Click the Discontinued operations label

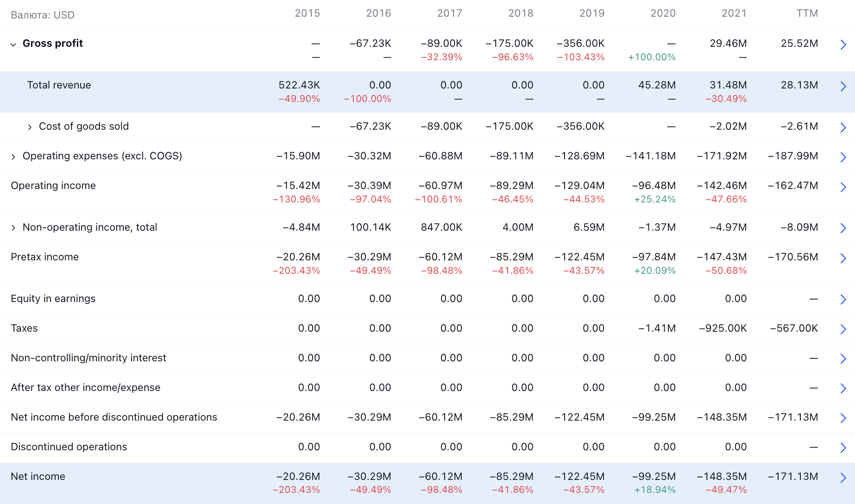tap(69, 447)
